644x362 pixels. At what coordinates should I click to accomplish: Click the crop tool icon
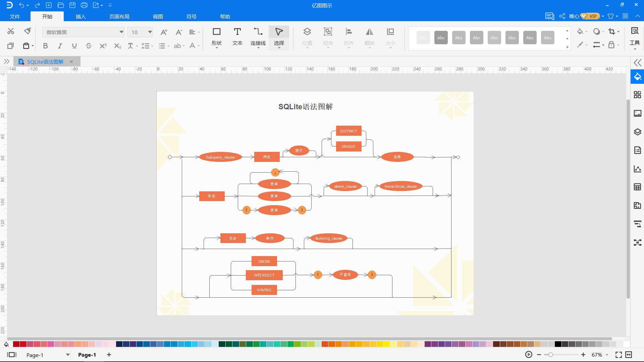point(612,32)
